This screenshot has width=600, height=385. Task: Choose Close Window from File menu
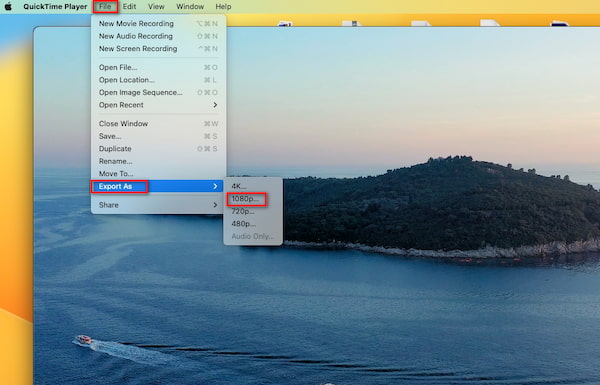[x=158, y=124]
